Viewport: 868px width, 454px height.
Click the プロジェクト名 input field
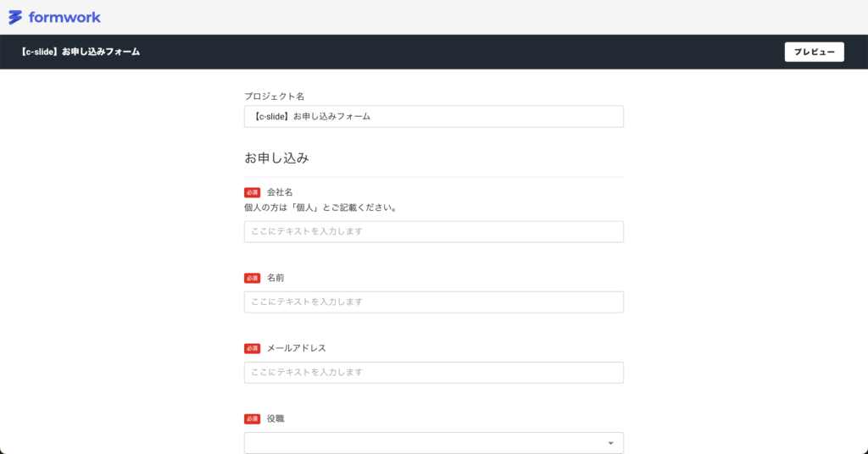(x=433, y=117)
